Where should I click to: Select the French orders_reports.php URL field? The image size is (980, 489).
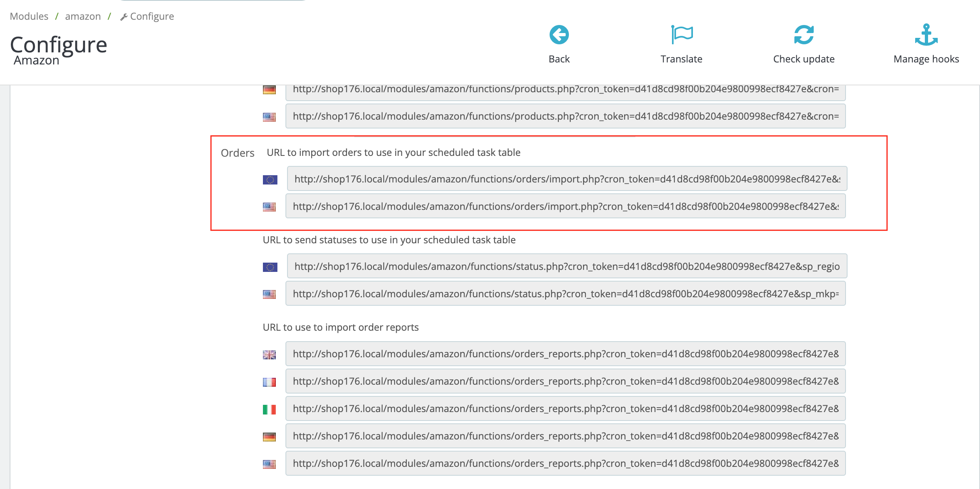[565, 381]
